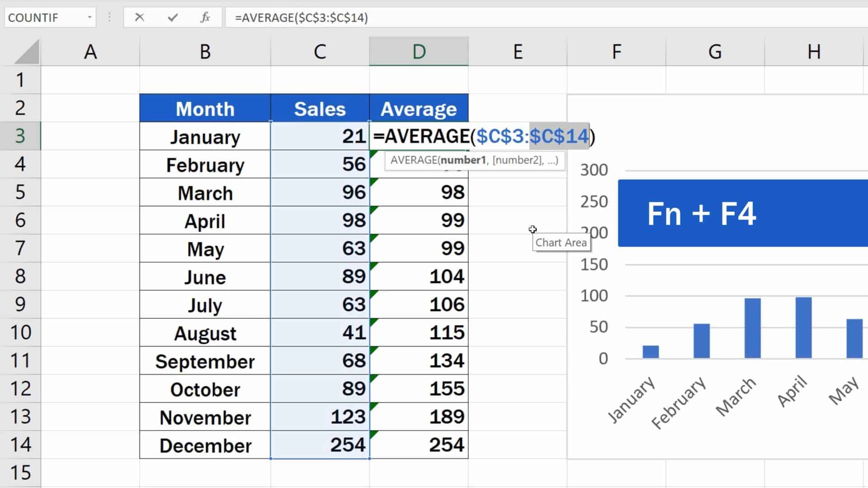Select column H header

814,52
